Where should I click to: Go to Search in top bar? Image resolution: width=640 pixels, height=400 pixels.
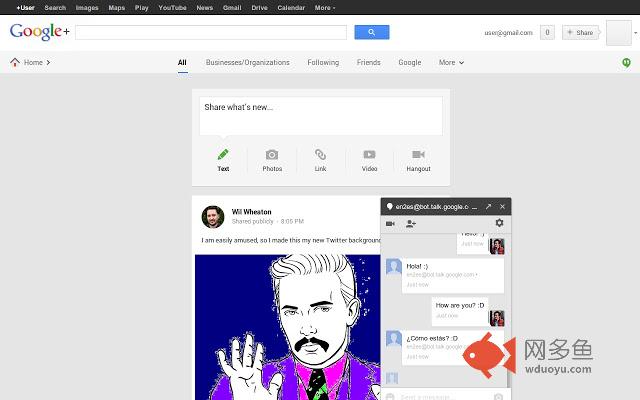point(55,8)
